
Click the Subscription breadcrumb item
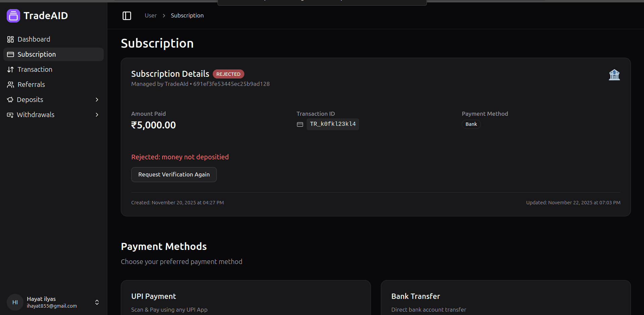(187, 15)
